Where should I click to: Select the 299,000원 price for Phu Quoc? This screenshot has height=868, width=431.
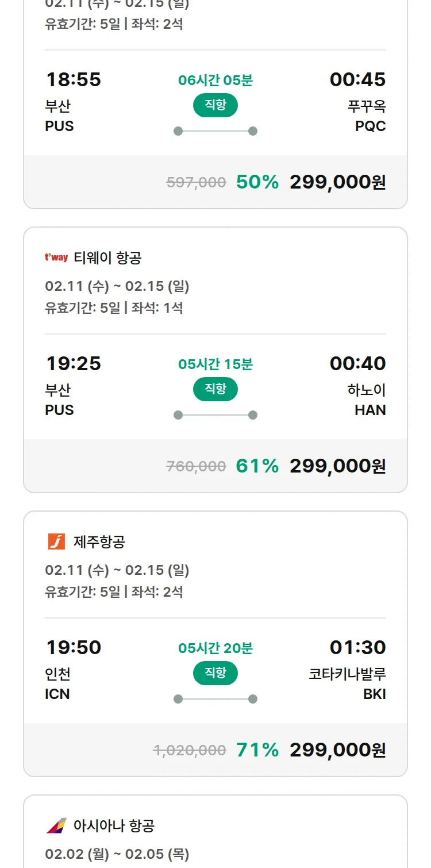tap(337, 182)
